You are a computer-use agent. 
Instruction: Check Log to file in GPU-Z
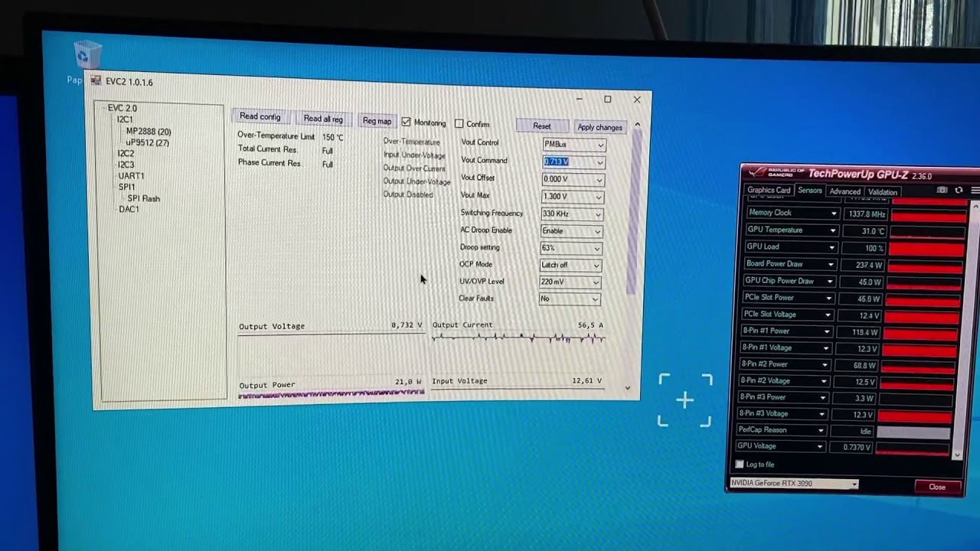[739, 464]
